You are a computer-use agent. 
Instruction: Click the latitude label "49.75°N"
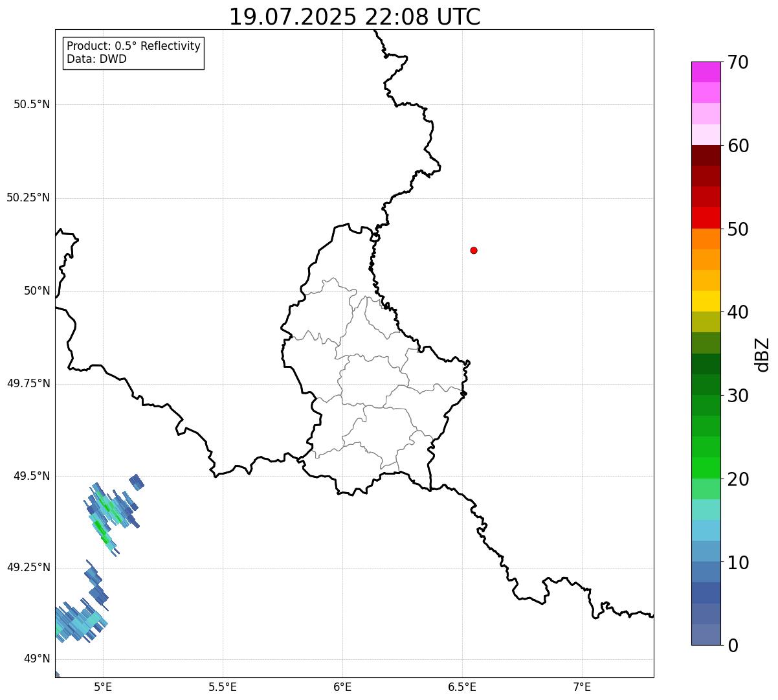click(x=28, y=383)
